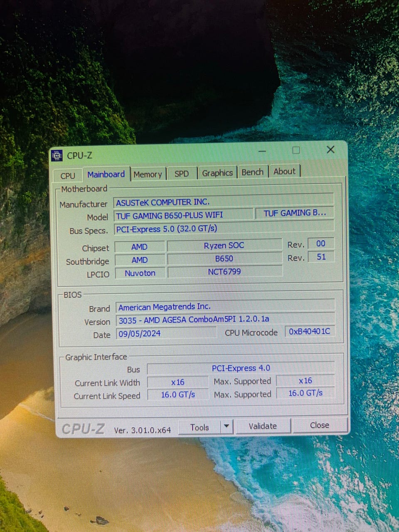
Task: Click the Ver. 3.01.0.x64 version label
Action: tap(142, 430)
